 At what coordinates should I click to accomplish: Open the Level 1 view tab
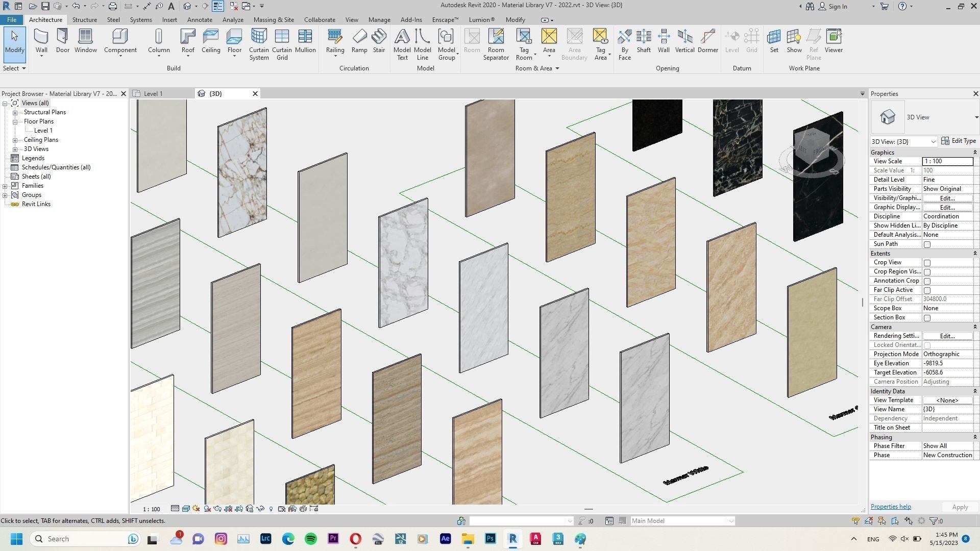[153, 93]
